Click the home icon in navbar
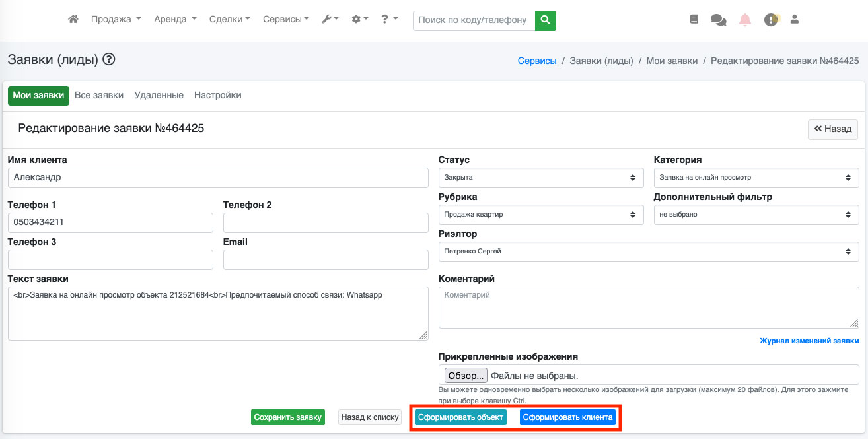The image size is (868, 439). point(73,20)
